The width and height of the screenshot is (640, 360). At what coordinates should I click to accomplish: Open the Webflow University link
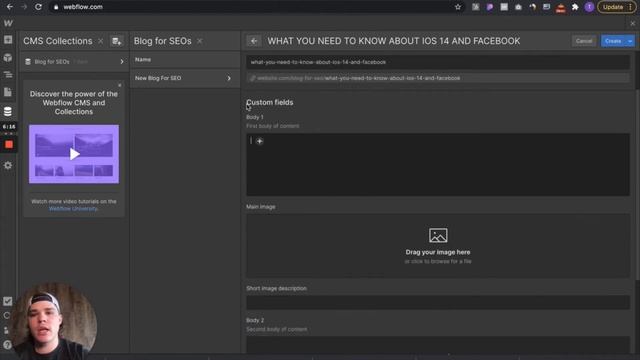(x=73, y=209)
